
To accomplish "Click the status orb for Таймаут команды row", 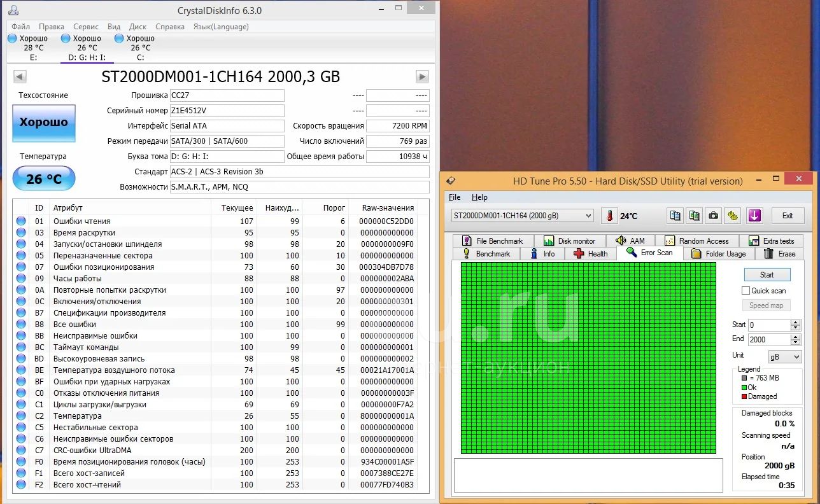I will (21, 347).
